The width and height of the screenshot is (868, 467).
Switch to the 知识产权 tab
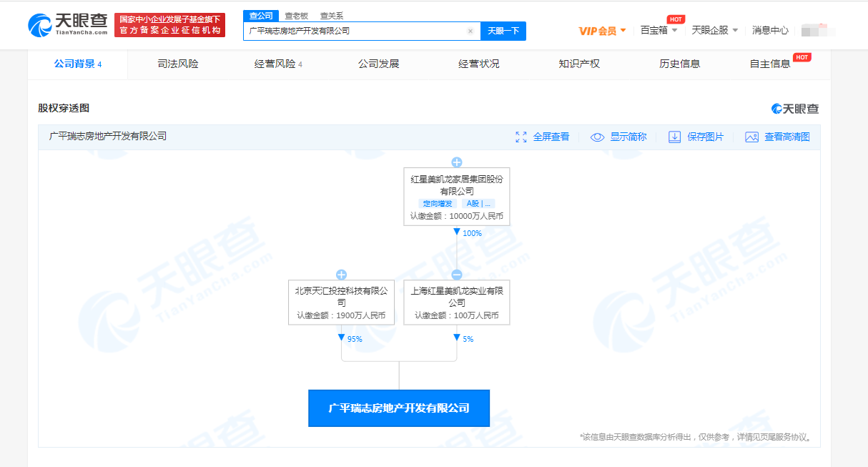(579, 64)
